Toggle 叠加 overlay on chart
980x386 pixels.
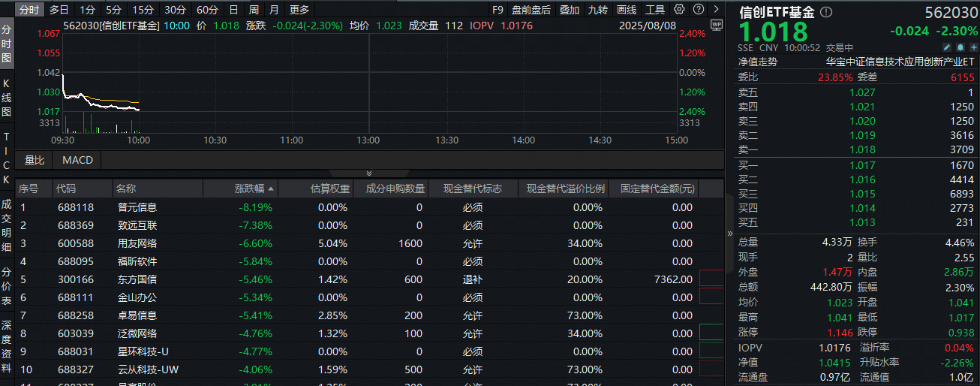569,10
